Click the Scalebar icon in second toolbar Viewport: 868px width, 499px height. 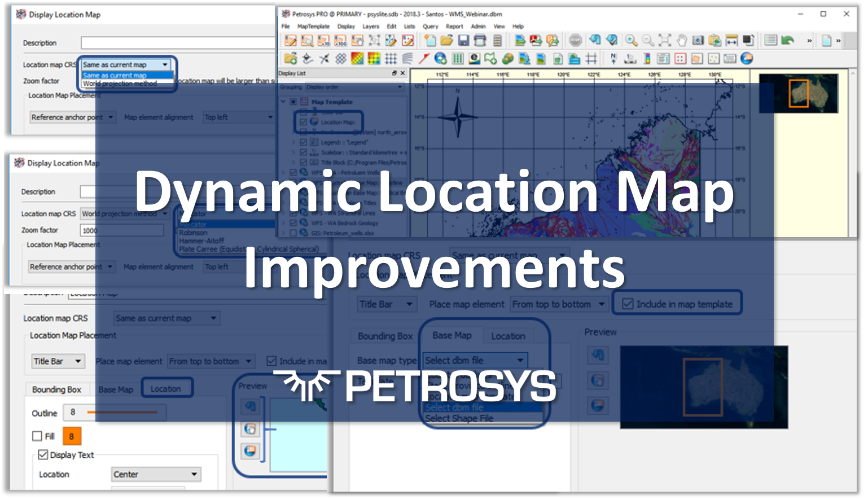(630, 58)
